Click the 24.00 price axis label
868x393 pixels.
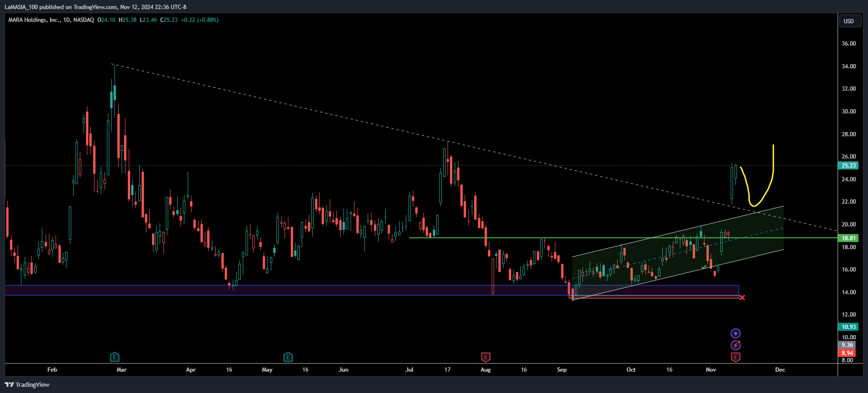click(849, 179)
